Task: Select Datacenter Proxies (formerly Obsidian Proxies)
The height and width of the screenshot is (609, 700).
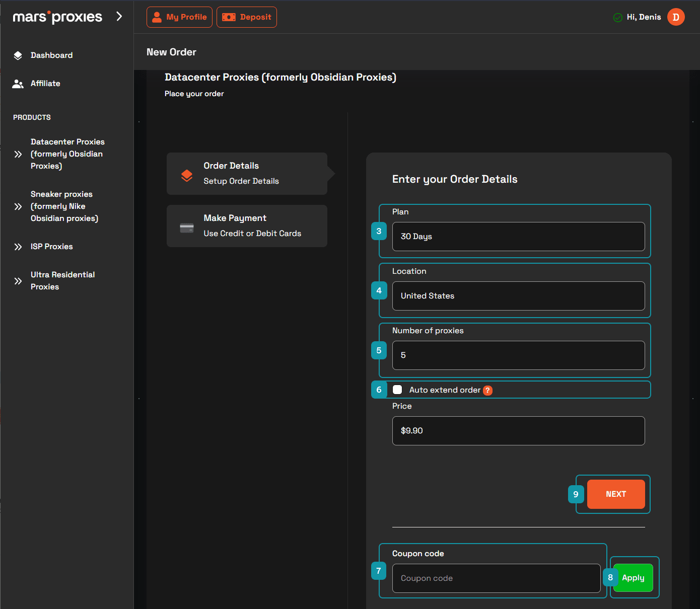Action: (67, 154)
